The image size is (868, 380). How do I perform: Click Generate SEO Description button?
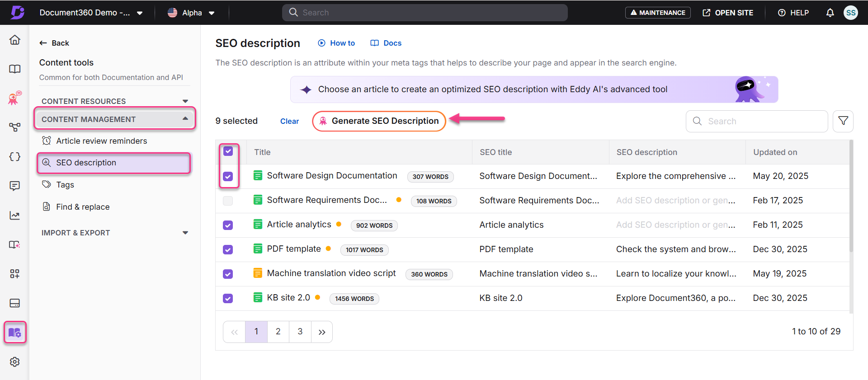[379, 121]
